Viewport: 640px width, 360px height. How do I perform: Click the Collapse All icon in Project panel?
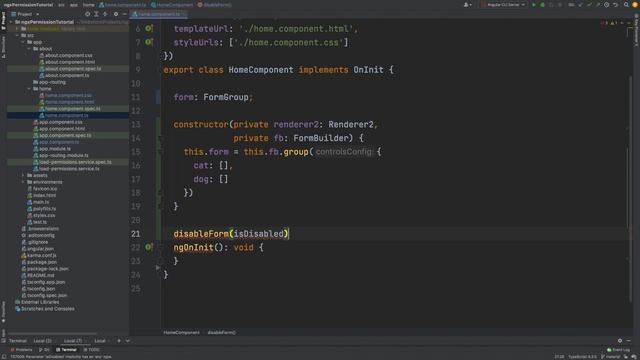pos(105,14)
